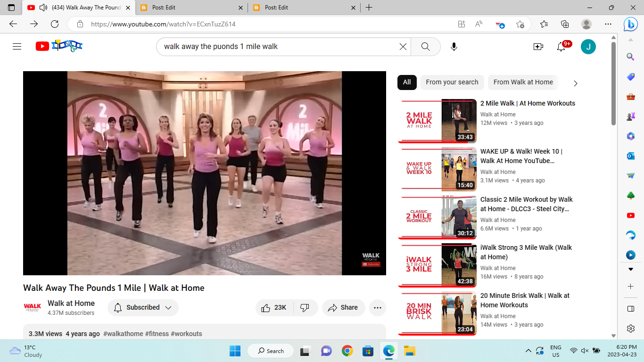
Task: Show hidden tray icons chevron
Action: click(528, 351)
